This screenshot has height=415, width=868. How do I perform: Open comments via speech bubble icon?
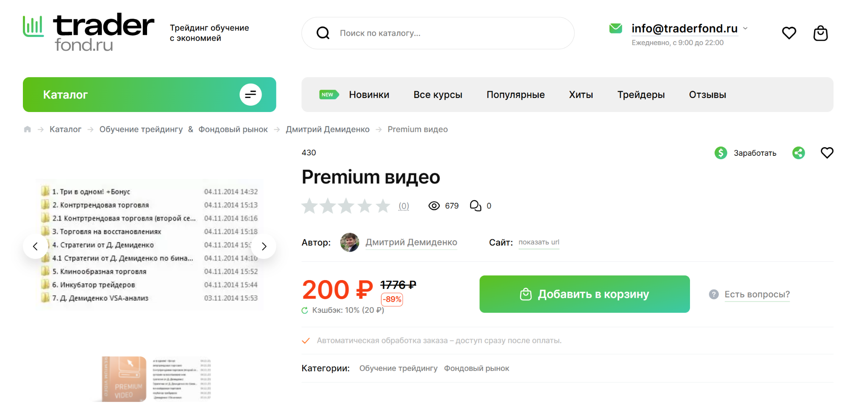tap(476, 206)
